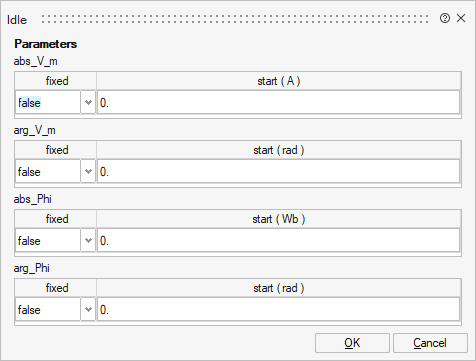
Task: Click the arg_Phi fixed column header
Action: point(56,288)
